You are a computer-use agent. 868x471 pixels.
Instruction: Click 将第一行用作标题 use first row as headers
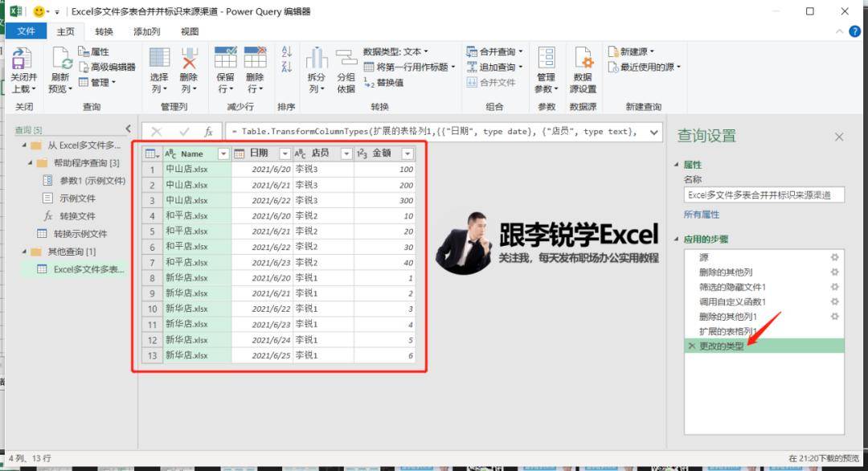point(408,67)
